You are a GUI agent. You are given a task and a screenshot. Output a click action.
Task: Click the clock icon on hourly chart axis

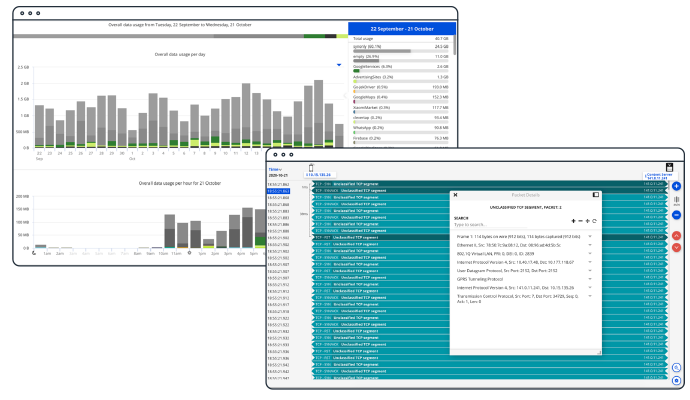190,253
